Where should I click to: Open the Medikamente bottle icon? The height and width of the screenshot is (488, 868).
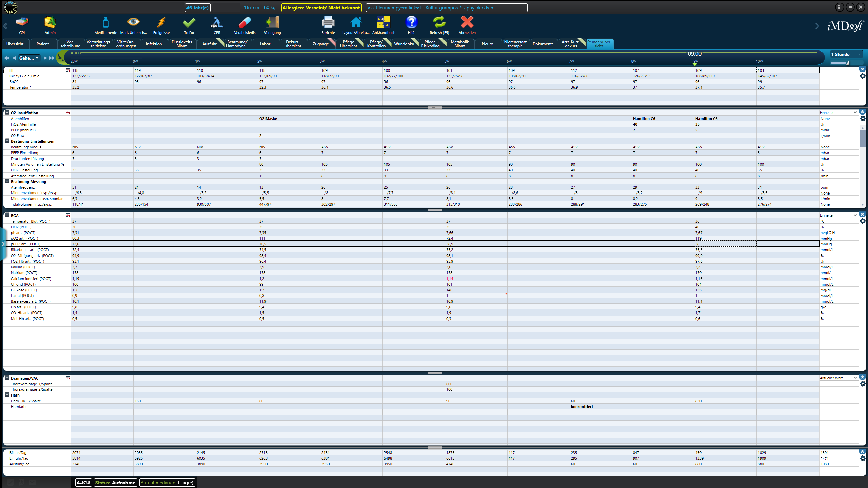(105, 23)
